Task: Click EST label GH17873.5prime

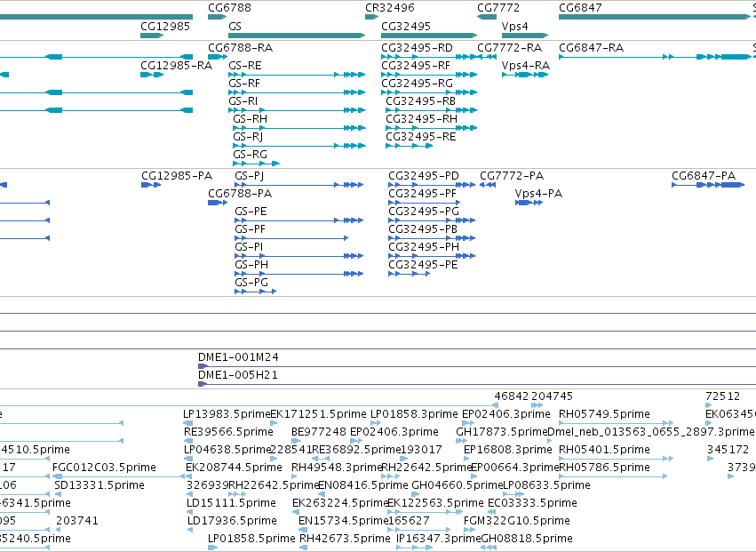Action: click(x=502, y=432)
